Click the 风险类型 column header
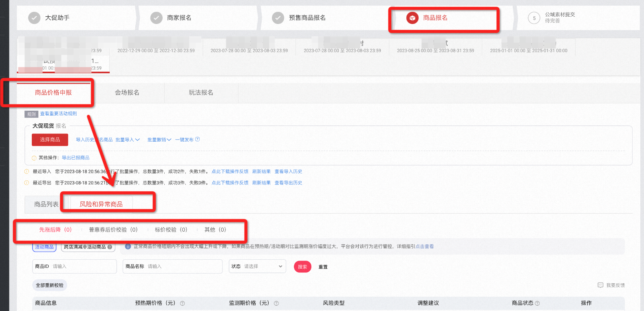The width and height of the screenshot is (644, 311). coord(333,303)
